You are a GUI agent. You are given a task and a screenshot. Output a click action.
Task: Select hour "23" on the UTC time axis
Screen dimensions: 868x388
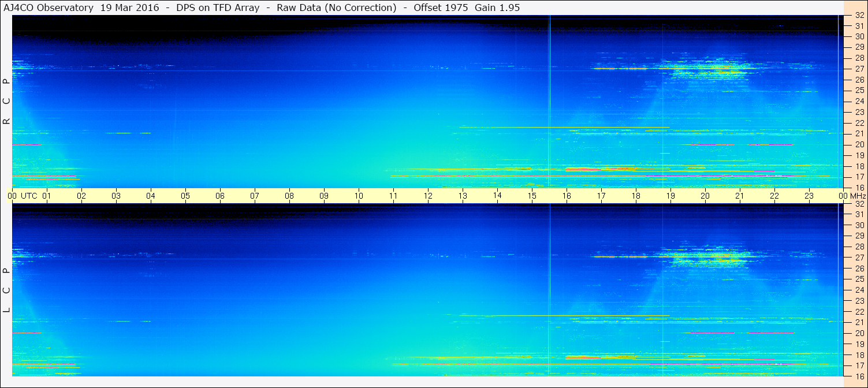809,196
